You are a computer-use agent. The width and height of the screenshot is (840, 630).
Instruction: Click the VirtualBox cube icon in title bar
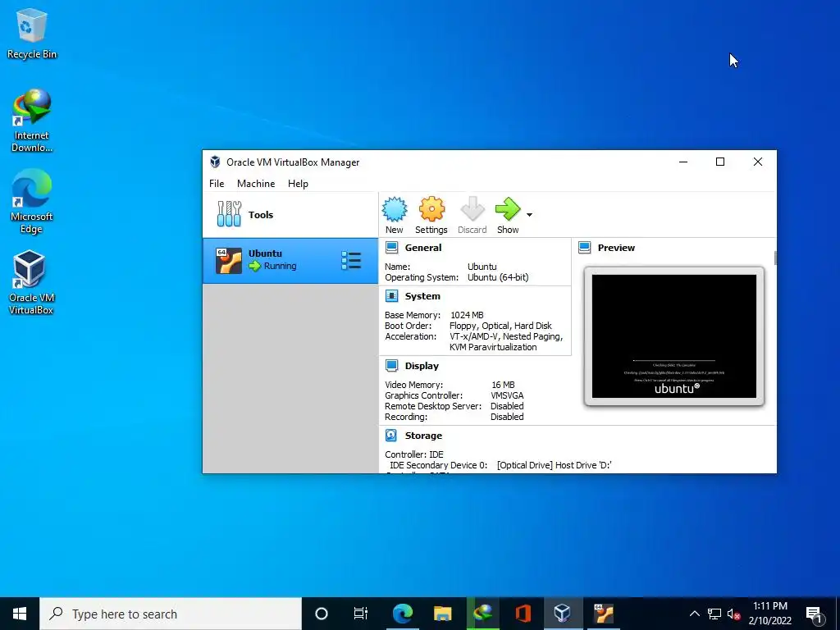[x=215, y=162]
